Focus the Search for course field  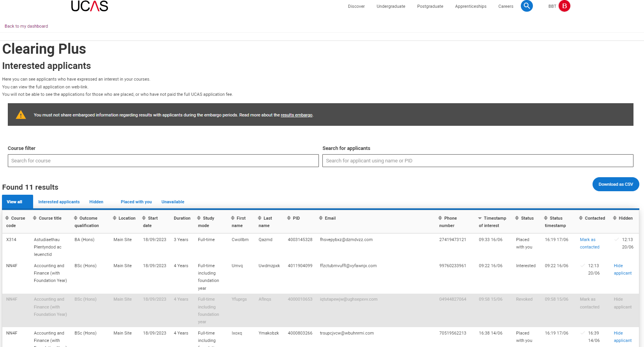click(x=163, y=160)
